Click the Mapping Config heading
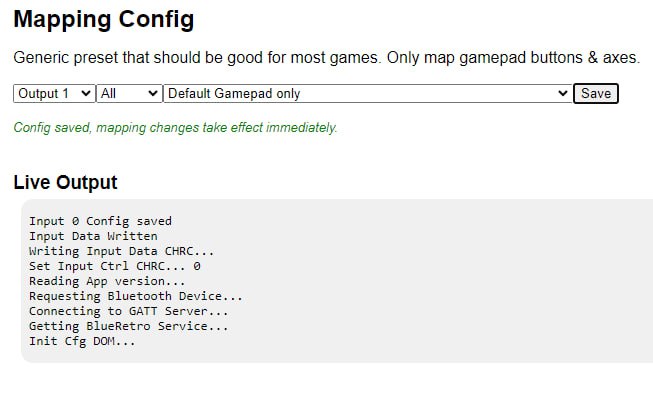Image resolution: width=653 pixels, height=403 pixels. click(104, 19)
